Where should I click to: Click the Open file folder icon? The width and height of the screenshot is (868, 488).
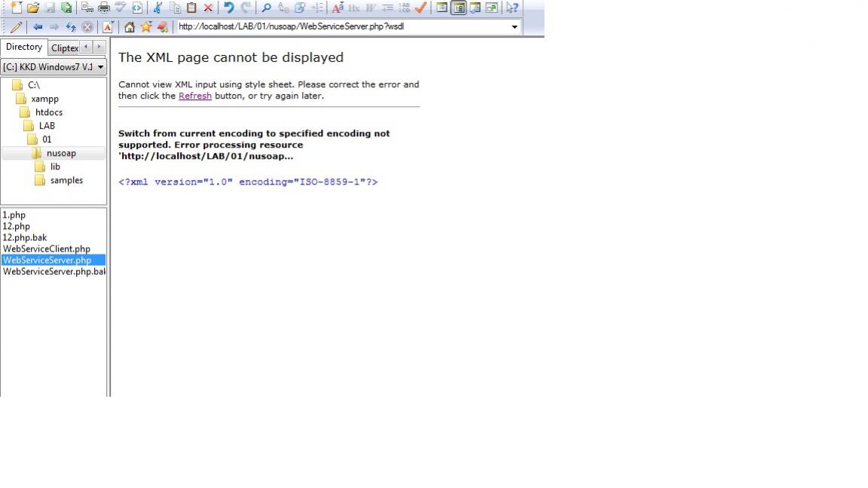[x=33, y=8]
